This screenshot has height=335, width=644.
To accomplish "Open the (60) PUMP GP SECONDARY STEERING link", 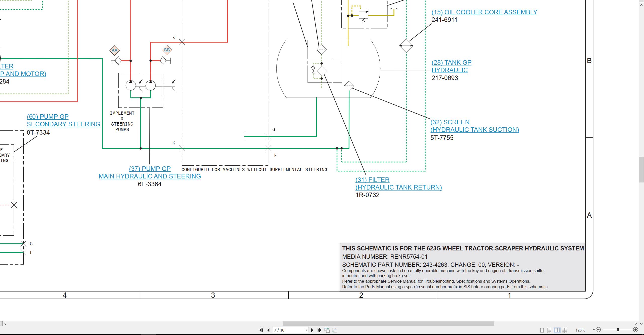I will pyautogui.click(x=63, y=120).
